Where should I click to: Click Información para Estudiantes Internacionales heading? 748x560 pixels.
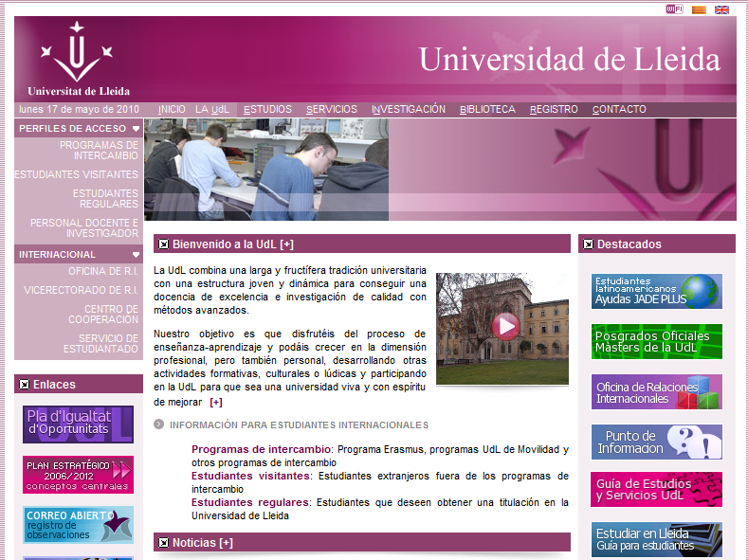(x=299, y=425)
